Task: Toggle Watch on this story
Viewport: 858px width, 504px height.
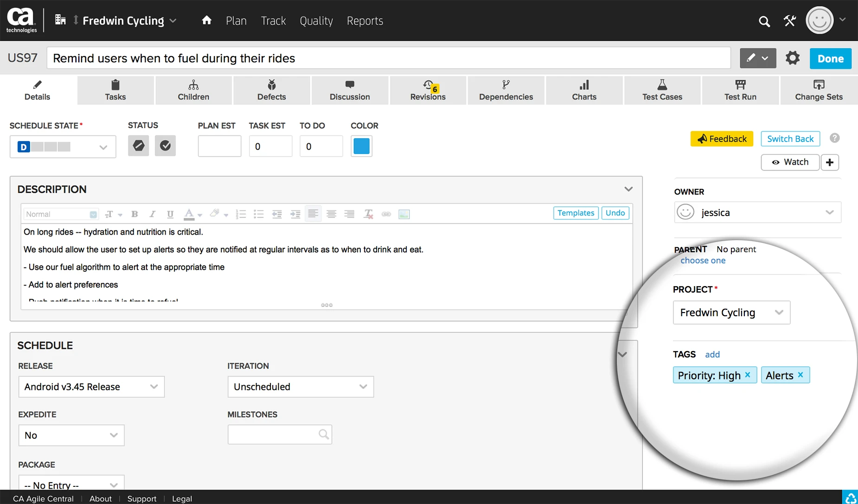Action: 790,162
